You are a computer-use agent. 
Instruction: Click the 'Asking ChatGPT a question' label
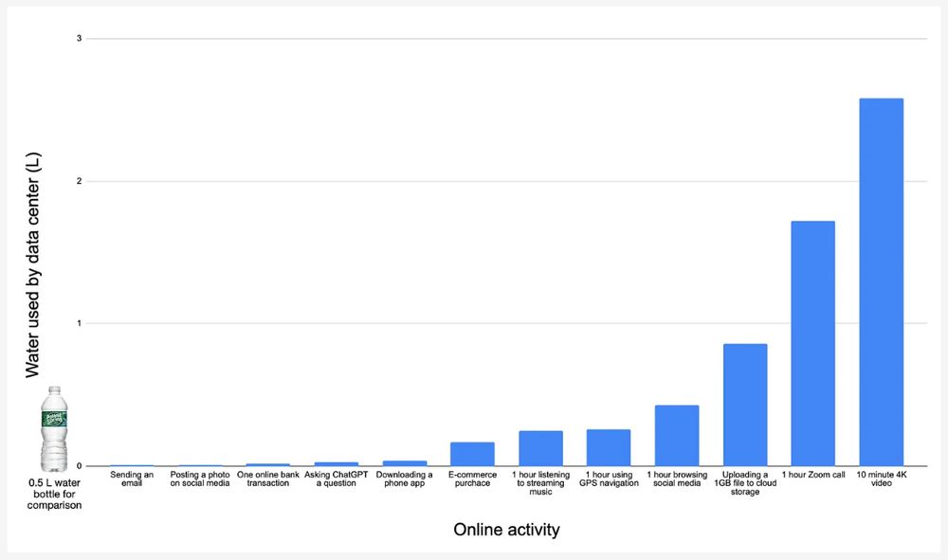337,479
